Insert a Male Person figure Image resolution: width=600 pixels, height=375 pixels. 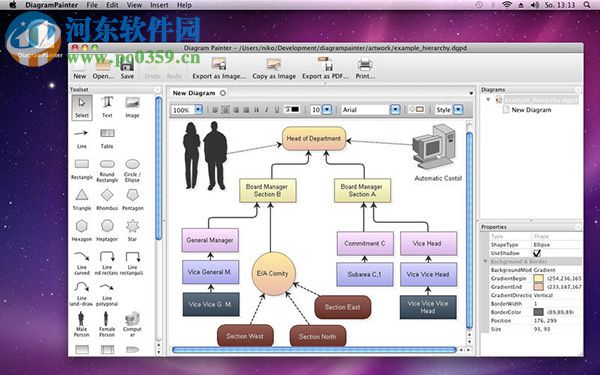tap(82, 324)
